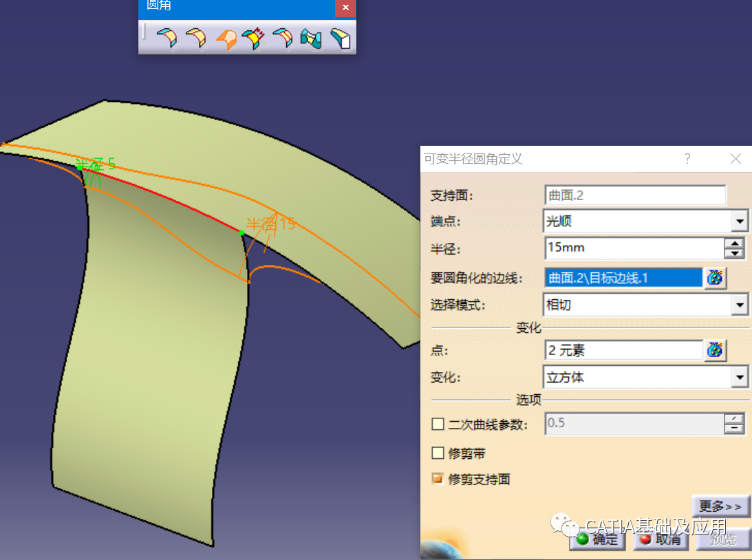The height and width of the screenshot is (560, 752).
Task: Open element list icon beside 点 field
Action: click(715, 350)
